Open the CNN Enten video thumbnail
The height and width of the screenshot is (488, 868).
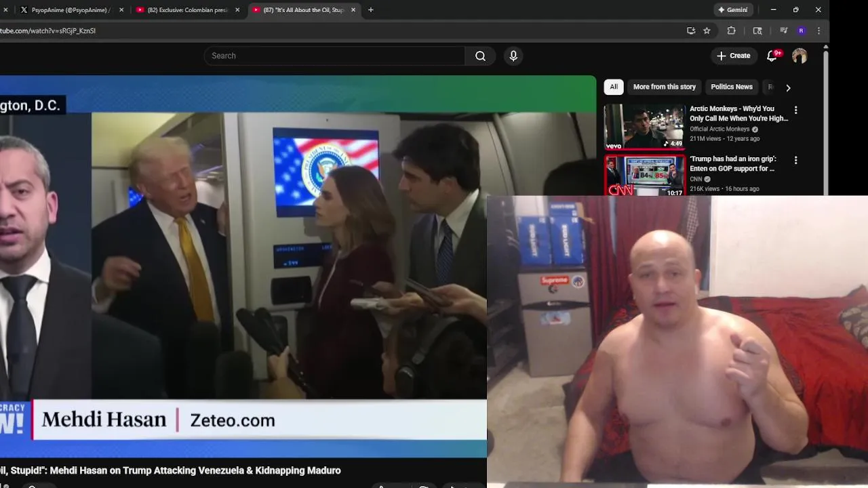point(644,175)
